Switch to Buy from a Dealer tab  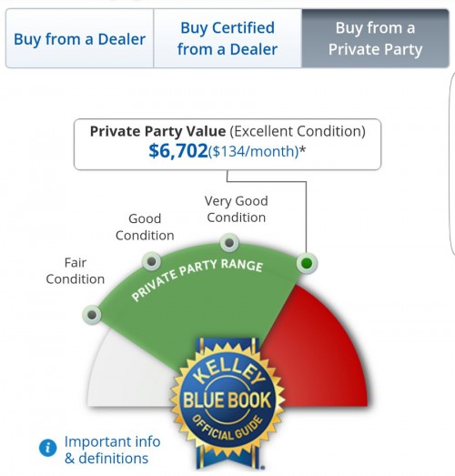pyautogui.click(x=79, y=38)
